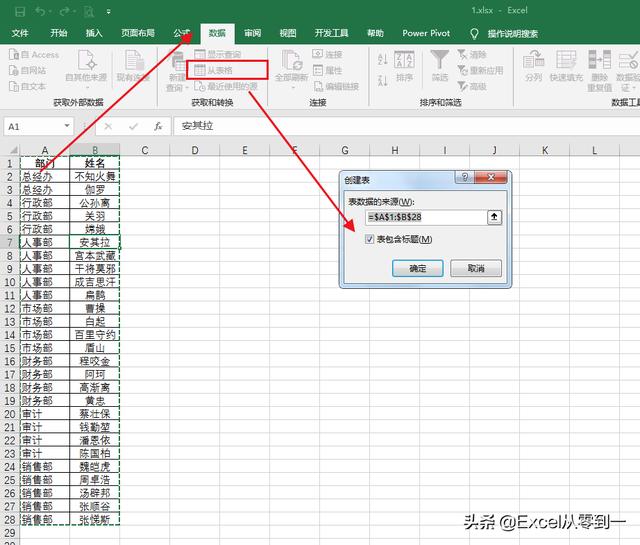Click cell containing 成吉思汗

[95, 282]
